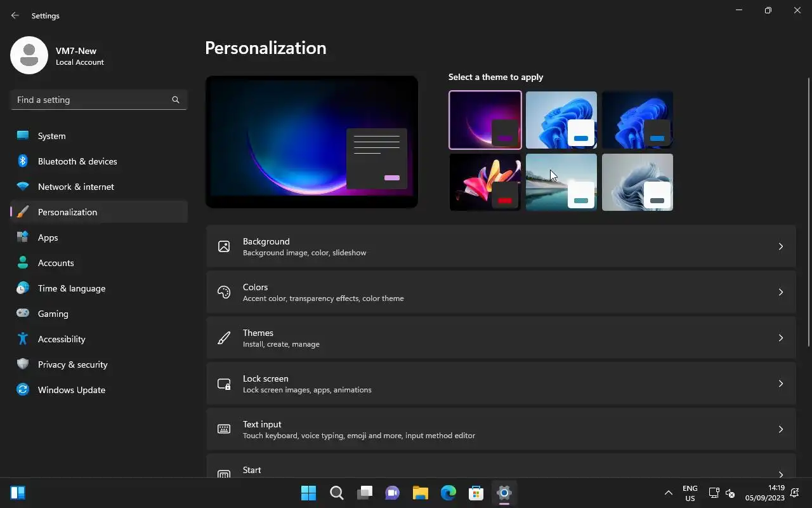Open Touch keyboard, voice typing settings
Image resolution: width=812 pixels, height=508 pixels.
(501, 429)
